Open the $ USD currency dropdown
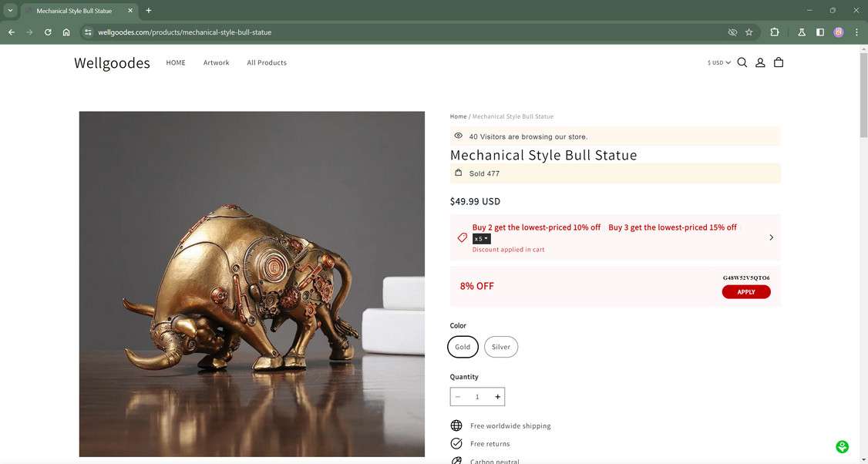 tap(718, 62)
